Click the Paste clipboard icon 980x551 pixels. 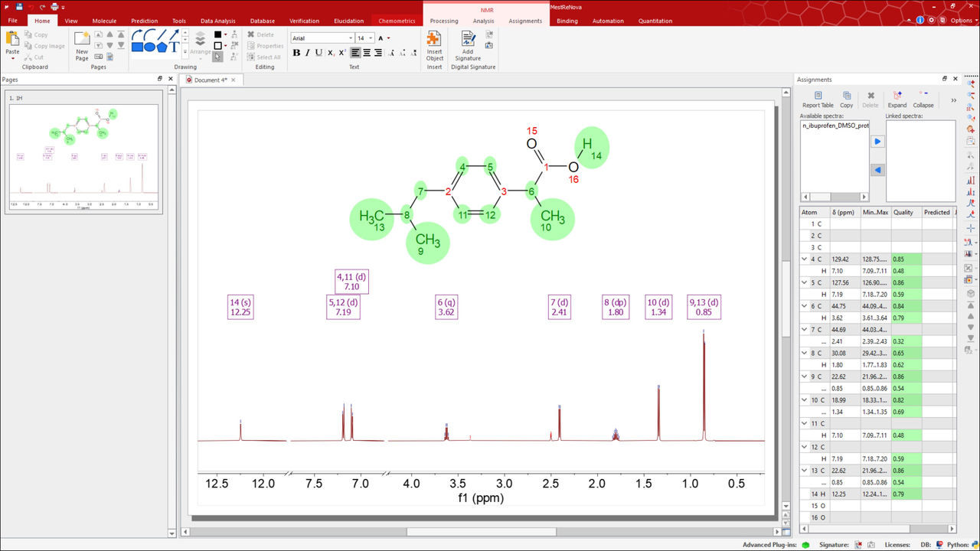click(12, 40)
